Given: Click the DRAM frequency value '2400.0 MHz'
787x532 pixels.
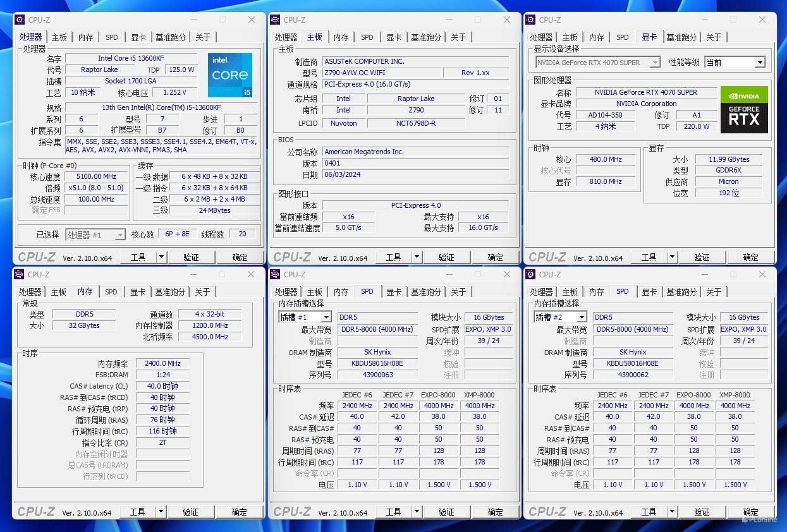Looking at the screenshot, I should [x=162, y=363].
